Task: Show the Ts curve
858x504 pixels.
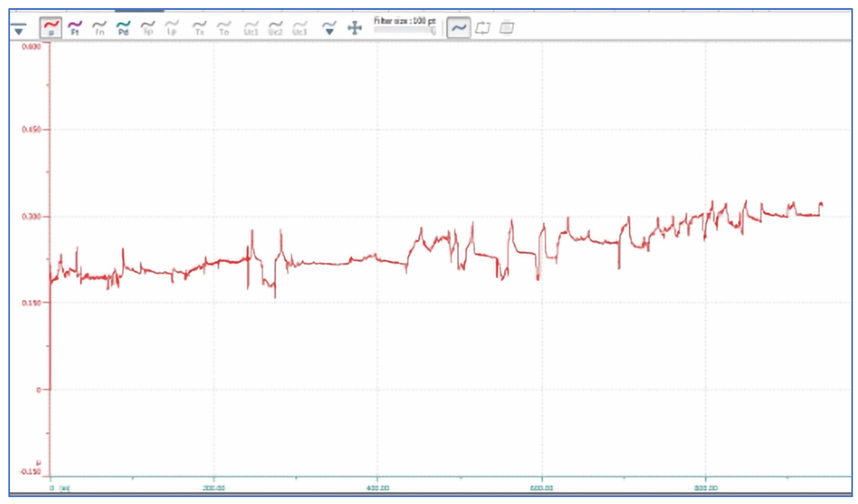Action: tap(199, 28)
